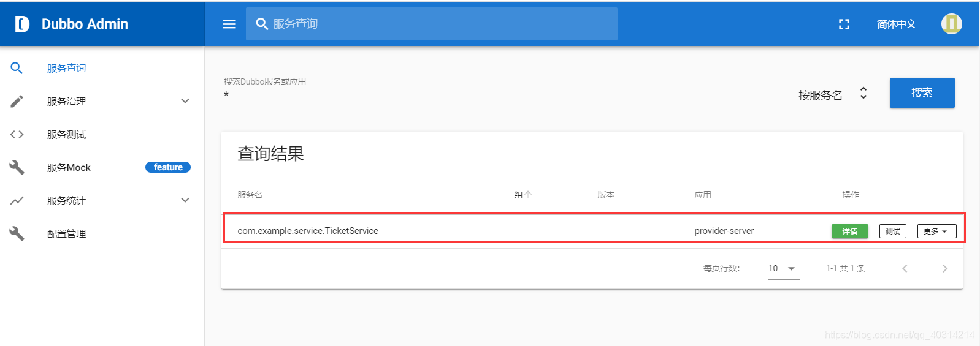980x346 pixels.
Task: Open the user avatar menu
Action: (952, 24)
